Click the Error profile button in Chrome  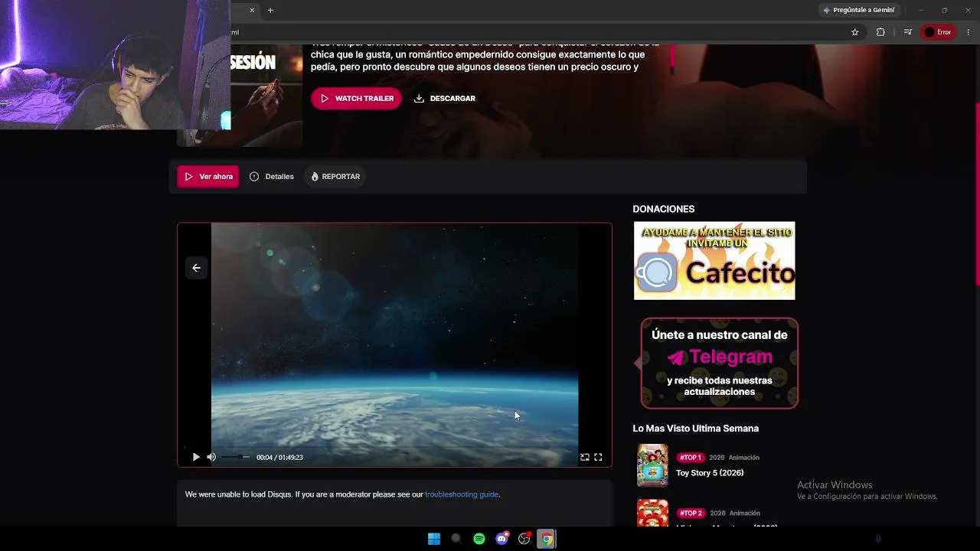[938, 32]
